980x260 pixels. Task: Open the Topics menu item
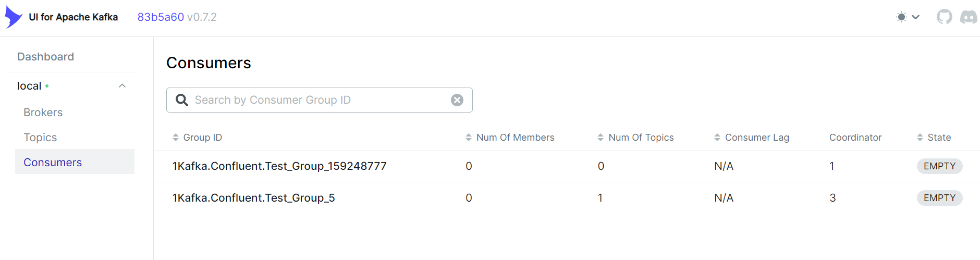tap(40, 138)
